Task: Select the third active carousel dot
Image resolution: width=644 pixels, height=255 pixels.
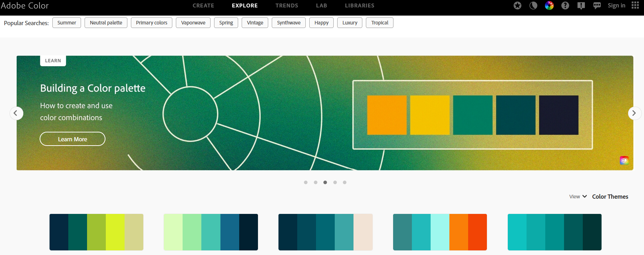Action: (325, 182)
